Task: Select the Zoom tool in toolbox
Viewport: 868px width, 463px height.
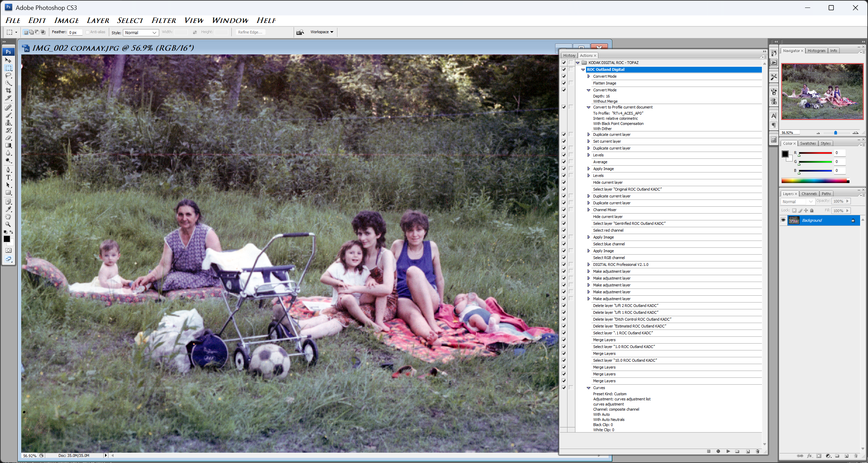Action: click(x=8, y=224)
